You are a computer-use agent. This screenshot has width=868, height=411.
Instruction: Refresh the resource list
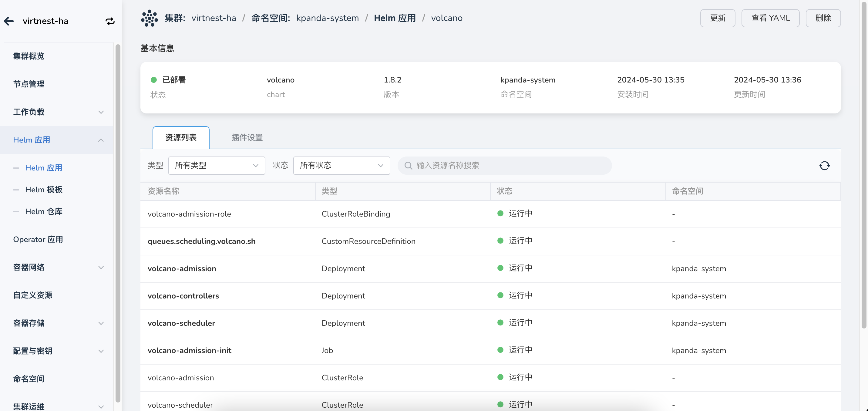point(824,165)
